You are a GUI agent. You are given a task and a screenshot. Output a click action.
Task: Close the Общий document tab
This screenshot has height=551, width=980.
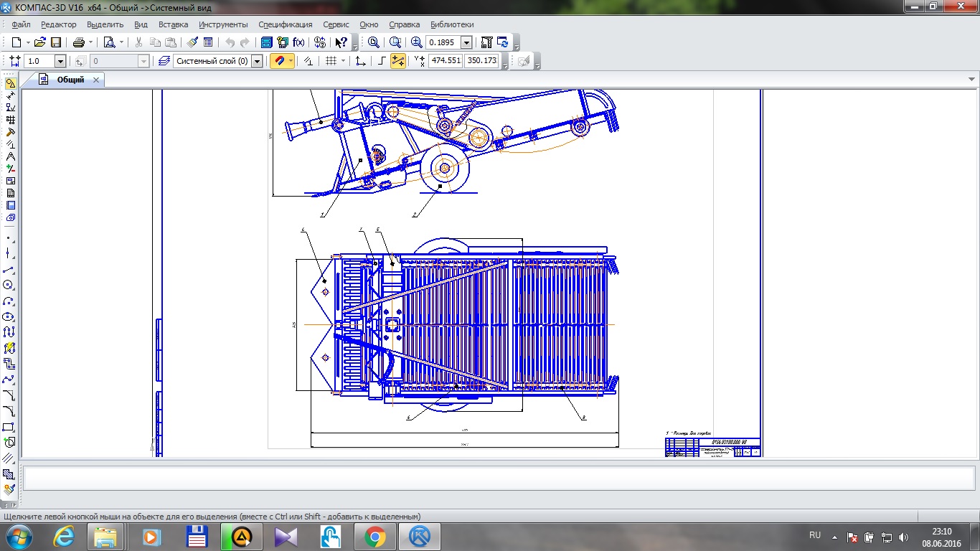click(x=96, y=80)
